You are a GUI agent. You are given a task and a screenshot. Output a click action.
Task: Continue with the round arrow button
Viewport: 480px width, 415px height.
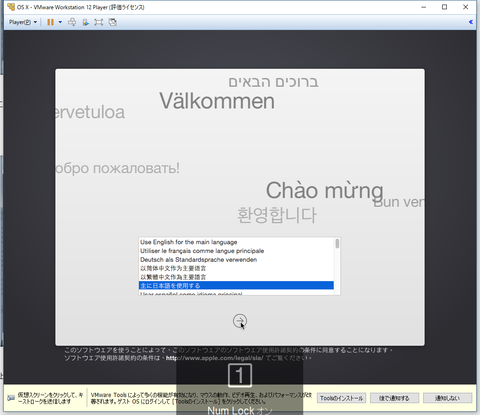coord(240,321)
